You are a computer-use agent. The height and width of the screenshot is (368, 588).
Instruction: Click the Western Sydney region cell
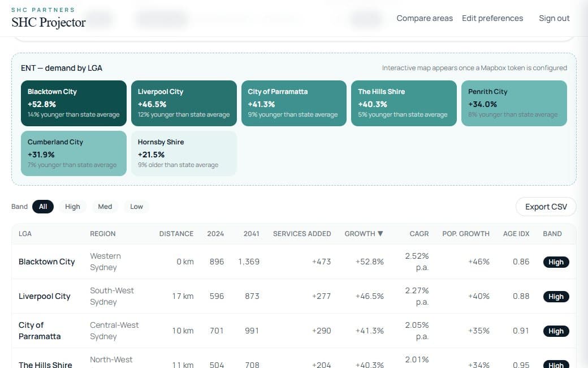pos(105,262)
